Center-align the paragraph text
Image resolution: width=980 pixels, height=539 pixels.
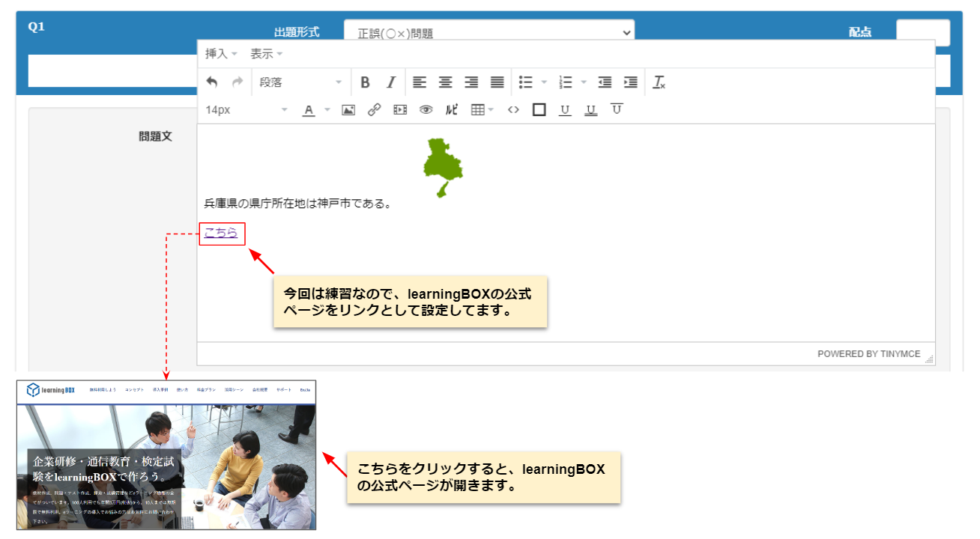tap(445, 82)
